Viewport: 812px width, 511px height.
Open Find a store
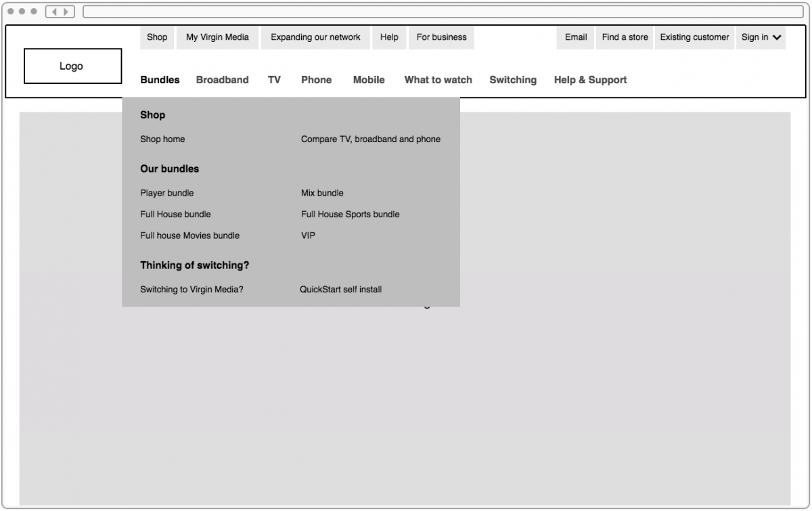tap(623, 37)
